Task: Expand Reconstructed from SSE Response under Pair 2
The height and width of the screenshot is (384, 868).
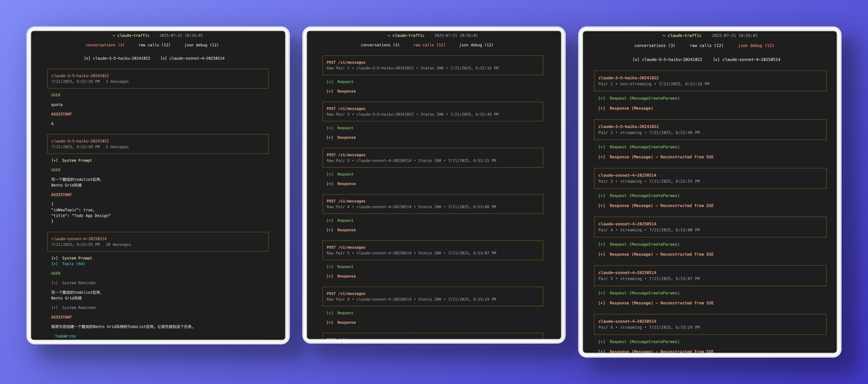Action: pos(656,157)
